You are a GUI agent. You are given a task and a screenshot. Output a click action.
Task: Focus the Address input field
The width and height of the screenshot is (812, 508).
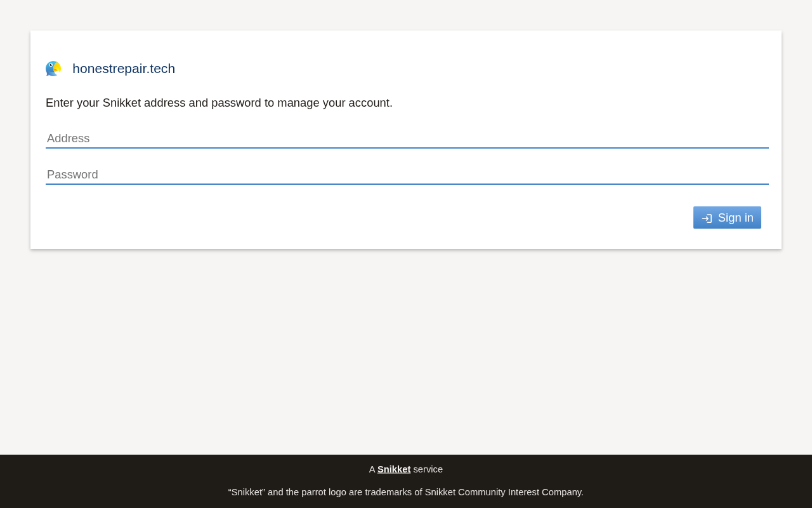(x=407, y=138)
